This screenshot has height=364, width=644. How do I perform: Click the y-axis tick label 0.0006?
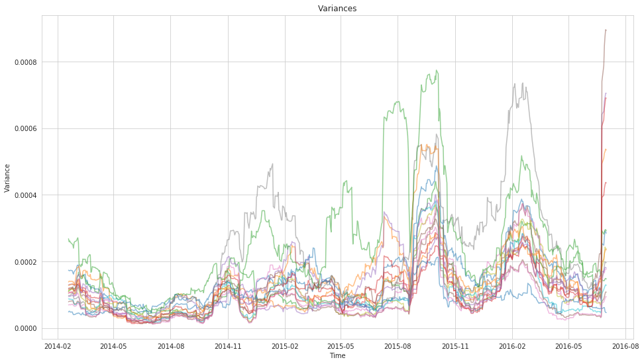26,129
